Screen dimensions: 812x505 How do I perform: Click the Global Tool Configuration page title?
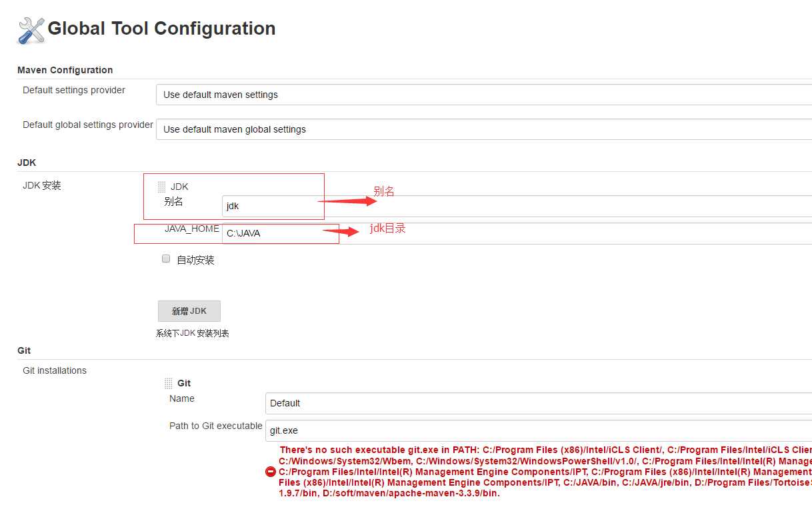click(x=161, y=29)
